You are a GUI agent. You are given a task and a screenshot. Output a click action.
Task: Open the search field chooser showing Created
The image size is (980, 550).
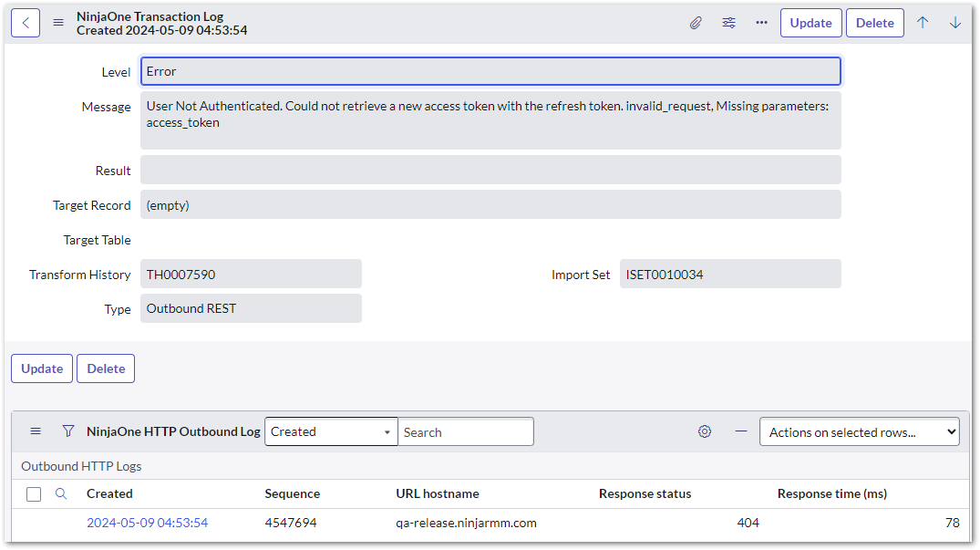[x=331, y=431]
